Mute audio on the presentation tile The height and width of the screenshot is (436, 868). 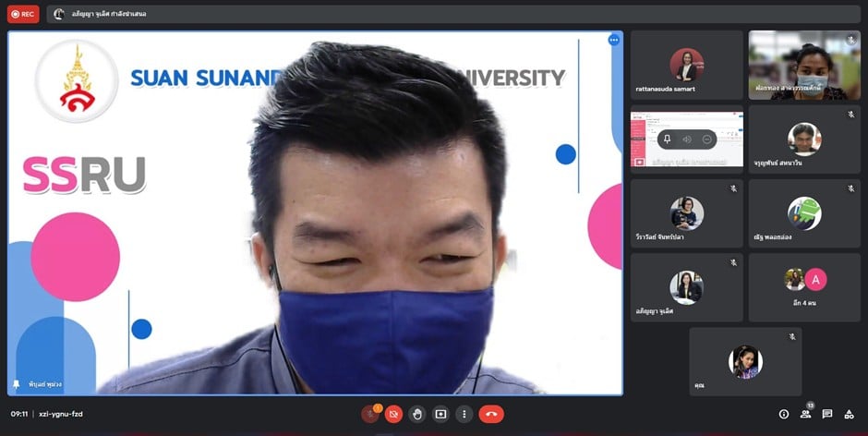point(687,139)
